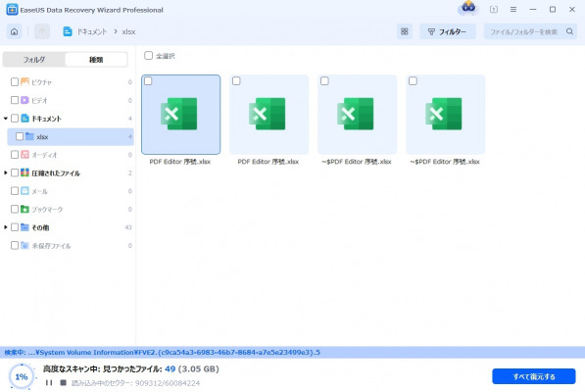Click the search magnifier icon
Viewport: 585px width, 392px height.
(x=569, y=31)
